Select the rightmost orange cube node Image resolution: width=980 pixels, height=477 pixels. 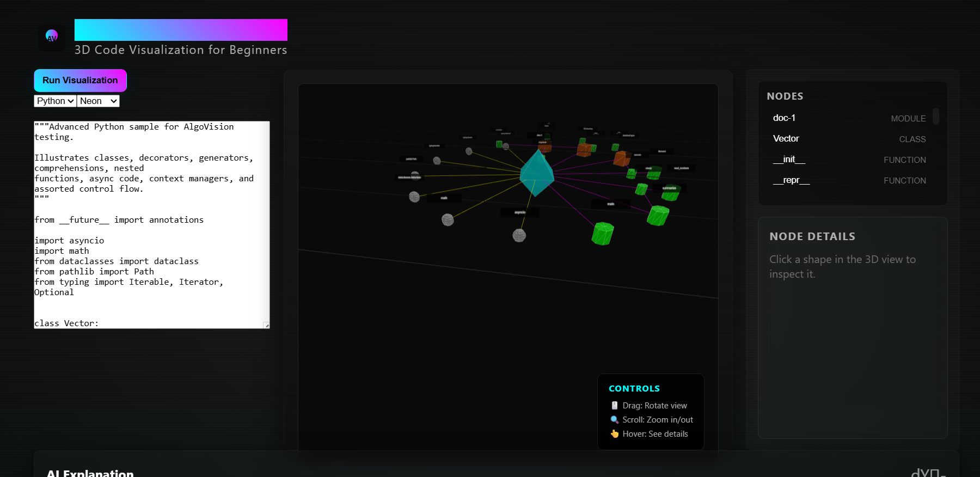(x=622, y=158)
